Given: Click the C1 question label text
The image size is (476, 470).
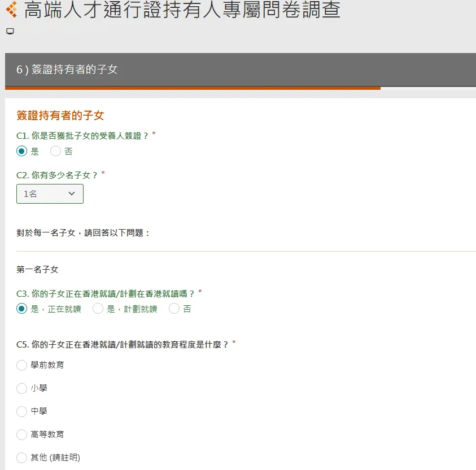Looking at the screenshot, I should 82,135.
